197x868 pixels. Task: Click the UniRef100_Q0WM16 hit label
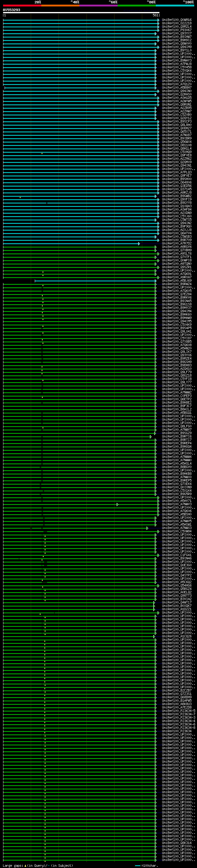[x=177, y=20]
